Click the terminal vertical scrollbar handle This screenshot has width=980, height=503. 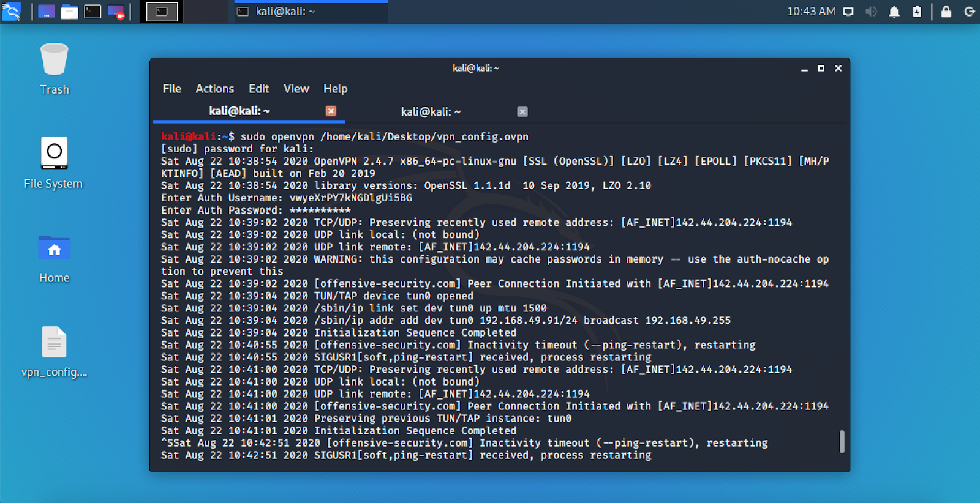pos(842,441)
